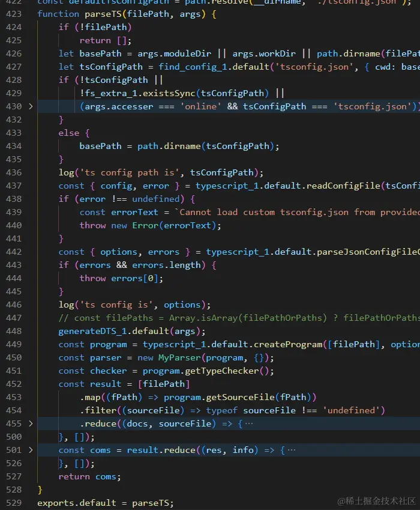Click the 'parseTS' function name on line 423
Viewport: 420px width, 510px height.
coord(103,14)
